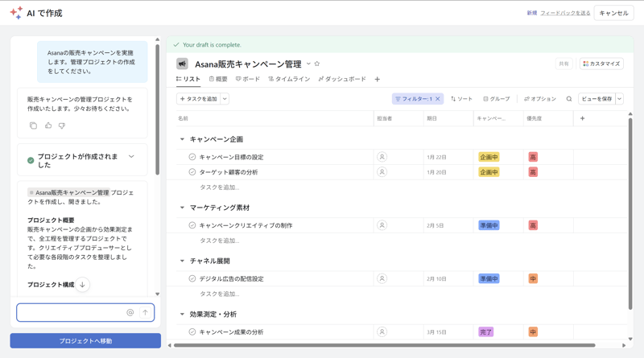Assign owner for キャンペーン成果の分析

(382, 331)
